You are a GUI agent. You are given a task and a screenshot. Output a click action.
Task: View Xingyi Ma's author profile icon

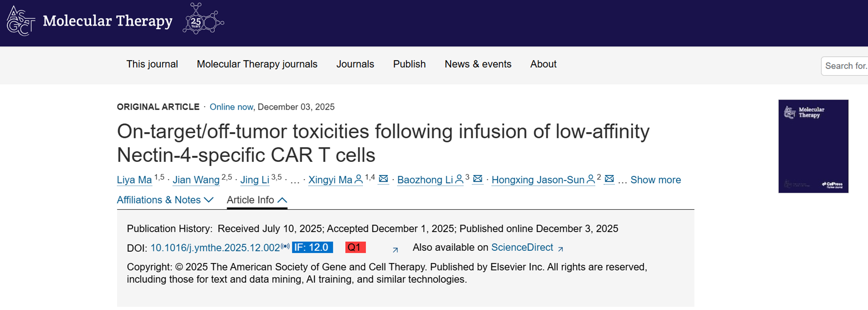359,180
